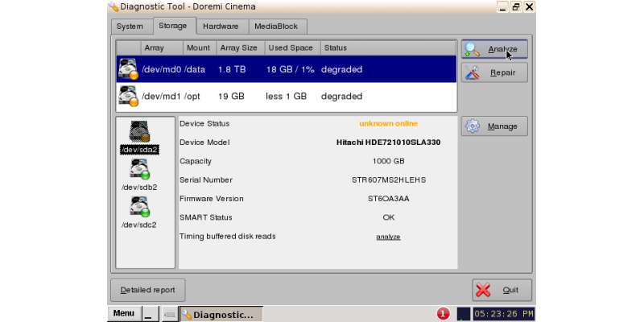
Task: Click the Repair button
Action: coord(494,72)
